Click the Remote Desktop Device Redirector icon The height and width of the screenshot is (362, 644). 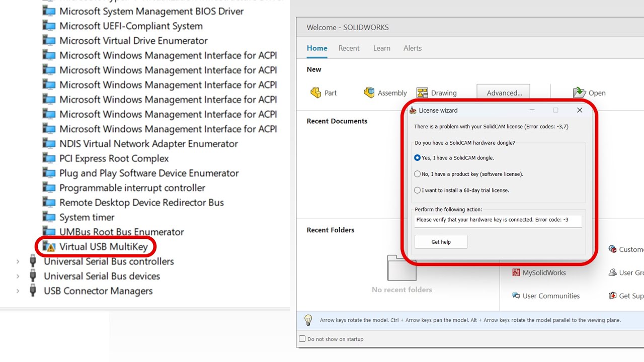coord(49,203)
